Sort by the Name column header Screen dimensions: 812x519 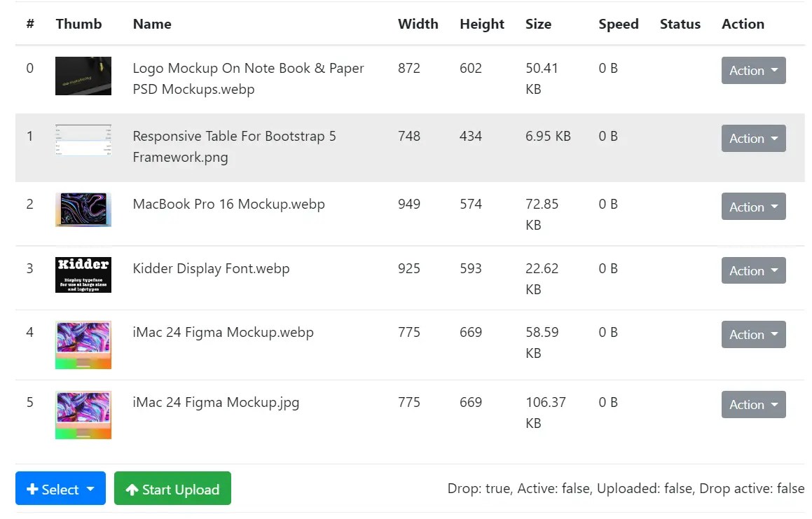click(x=152, y=24)
